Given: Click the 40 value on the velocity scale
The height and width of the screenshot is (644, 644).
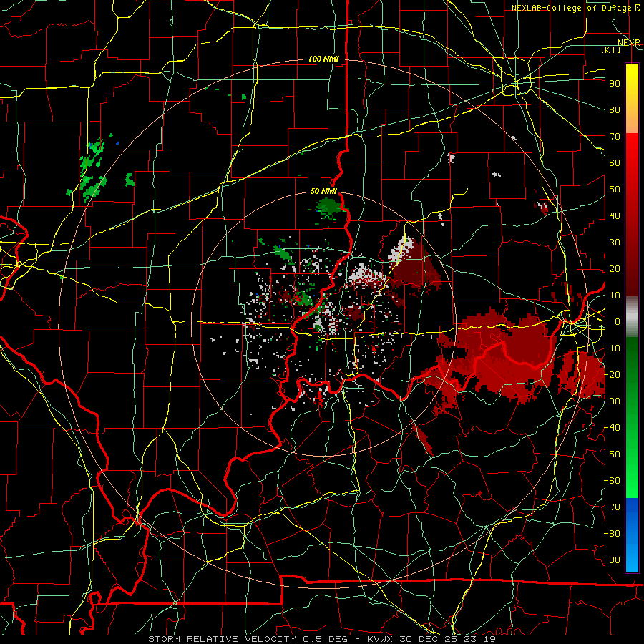Looking at the screenshot, I should click(615, 216).
